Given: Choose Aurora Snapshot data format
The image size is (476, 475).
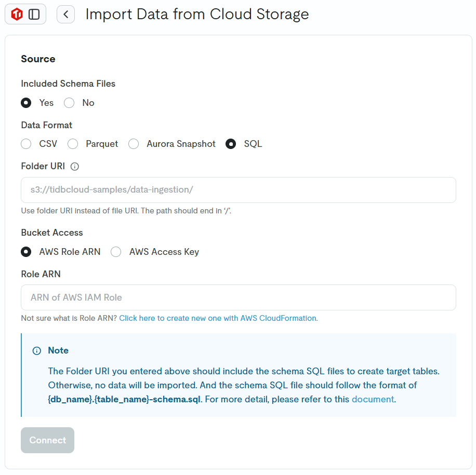Looking at the screenshot, I should coord(134,144).
